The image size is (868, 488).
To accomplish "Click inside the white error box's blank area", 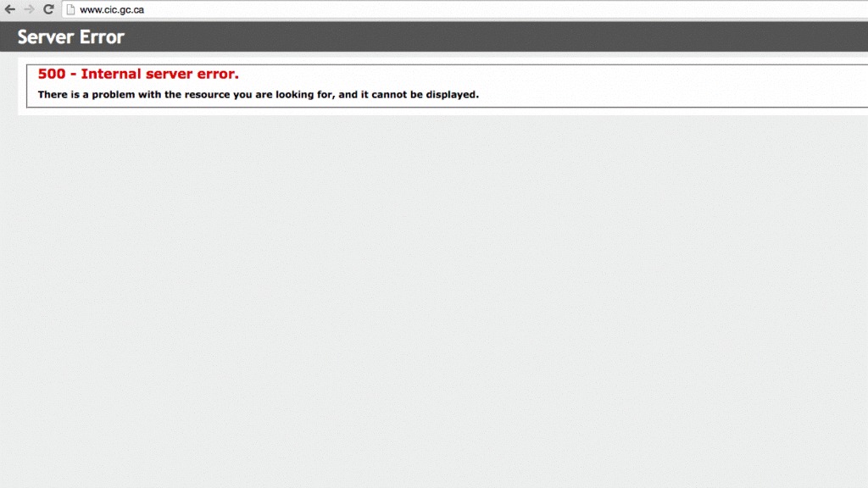I will (x=636, y=85).
